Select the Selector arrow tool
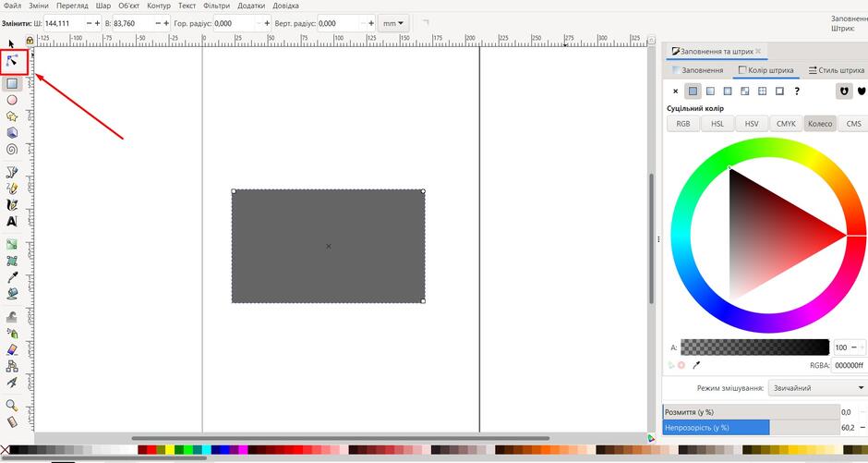 [12, 43]
